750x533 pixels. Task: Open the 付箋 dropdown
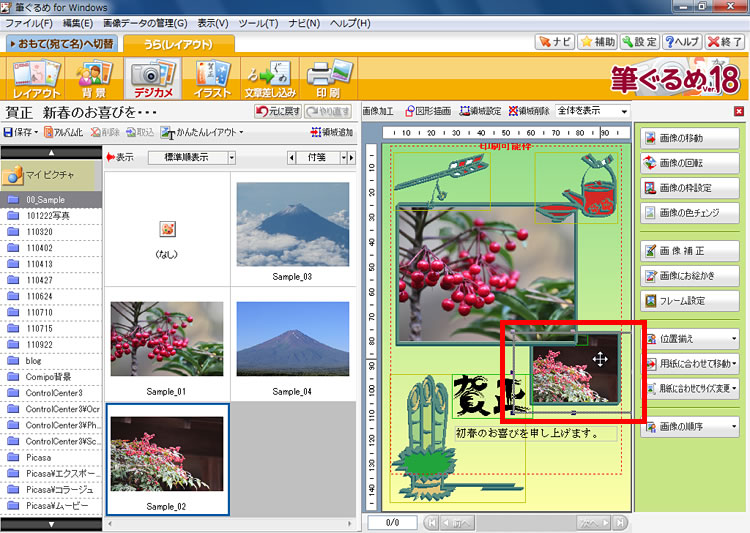click(320, 157)
